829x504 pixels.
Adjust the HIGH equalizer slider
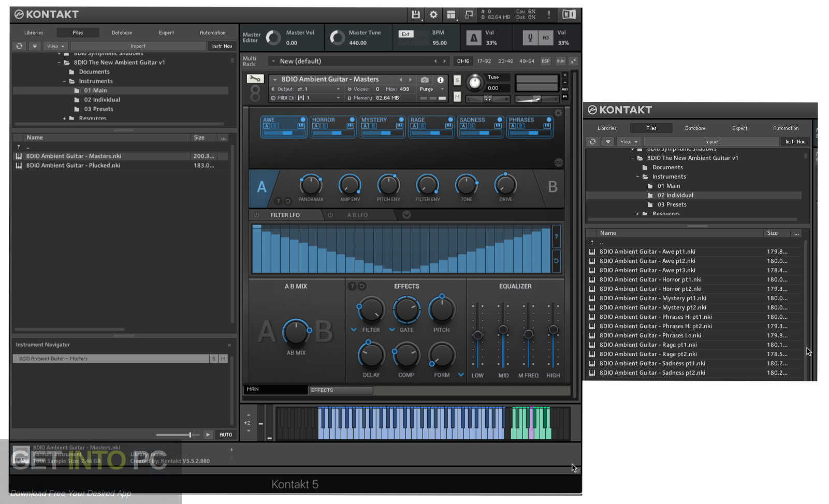pos(553,330)
